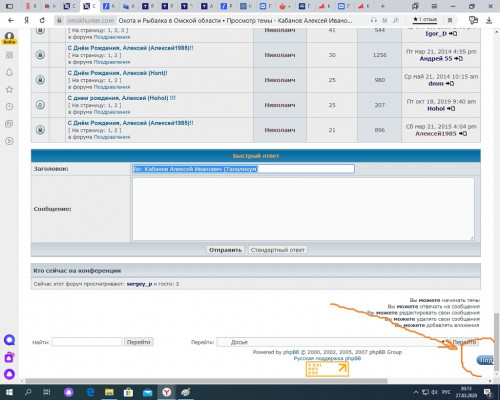Open the downloads icon in toolbar

point(489,21)
